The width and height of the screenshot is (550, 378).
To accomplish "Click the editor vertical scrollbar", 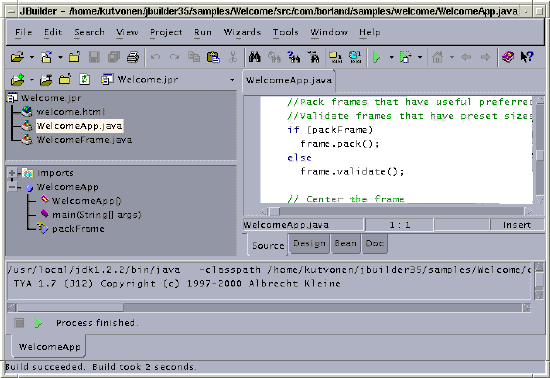I will [x=539, y=150].
